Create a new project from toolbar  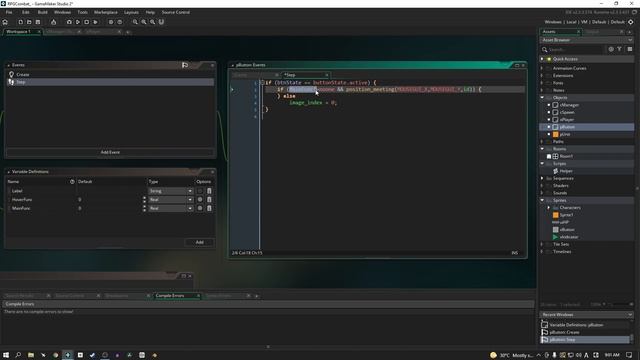20,22
